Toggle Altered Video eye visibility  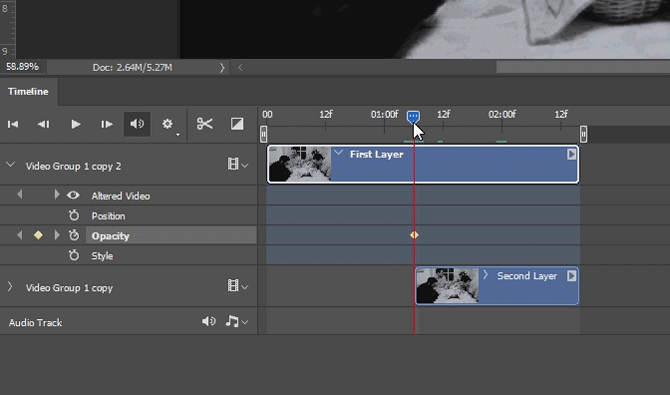(73, 195)
